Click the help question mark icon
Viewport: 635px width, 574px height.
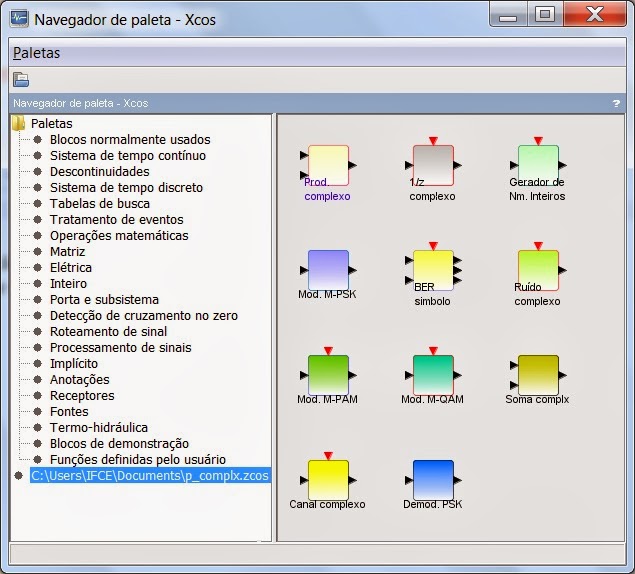[616, 103]
